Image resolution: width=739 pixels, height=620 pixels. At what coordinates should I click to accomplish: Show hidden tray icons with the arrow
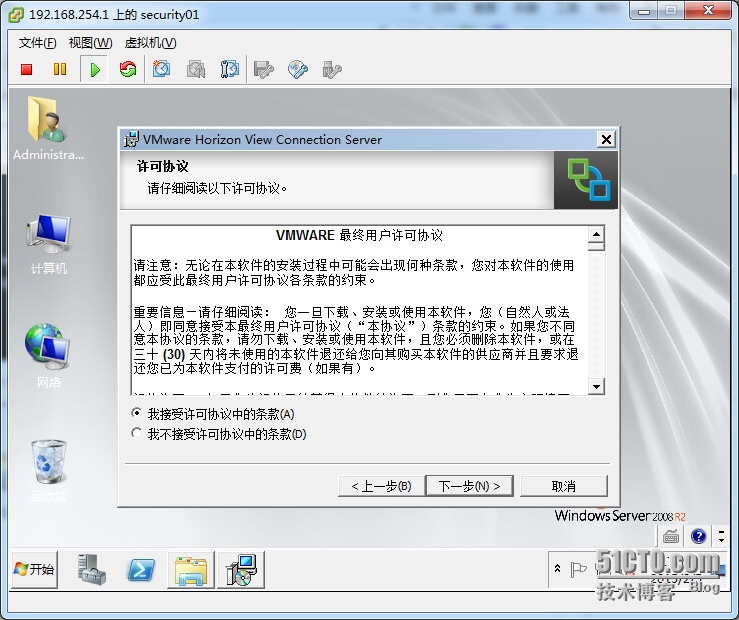[x=558, y=569]
